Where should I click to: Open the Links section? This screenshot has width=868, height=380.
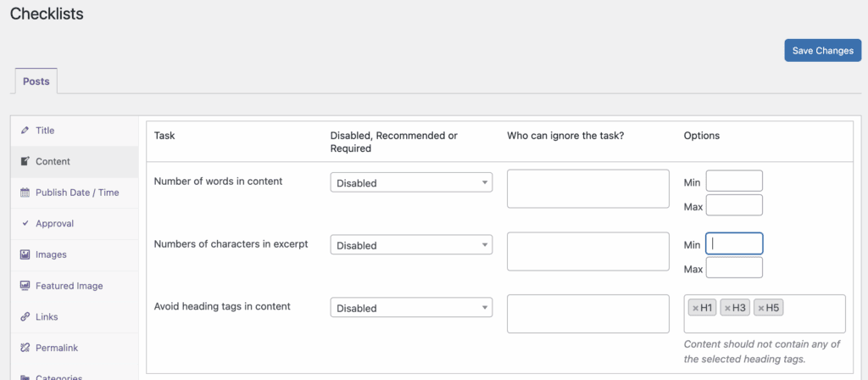point(75,317)
